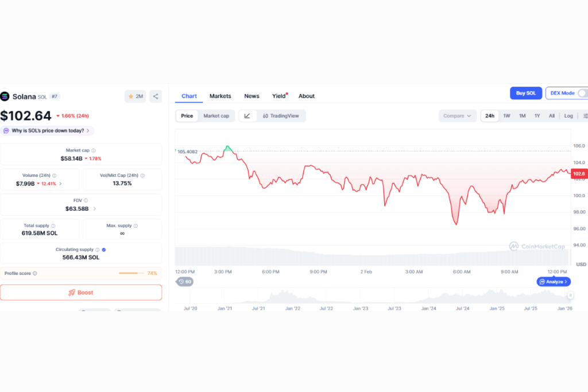Open Why is SOL's price down today
Screen dimensions: 588x392
pos(47,130)
